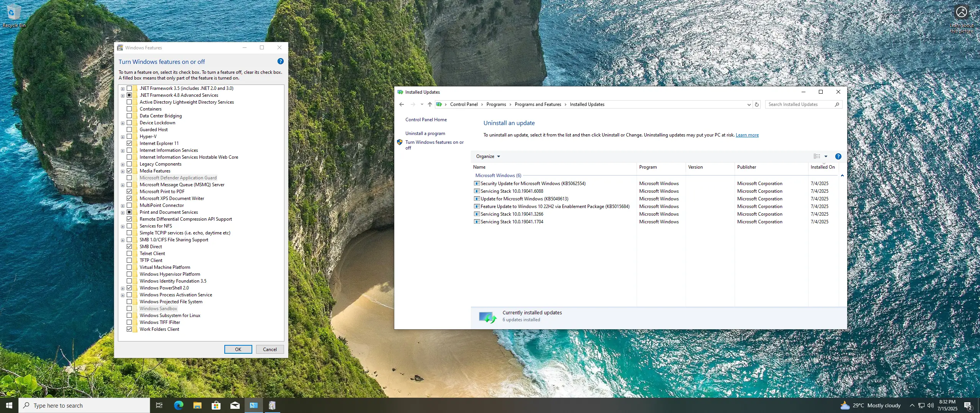The width and height of the screenshot is (980, 413).
Task: Expand the Internet Information Services node
Action: 122,151
